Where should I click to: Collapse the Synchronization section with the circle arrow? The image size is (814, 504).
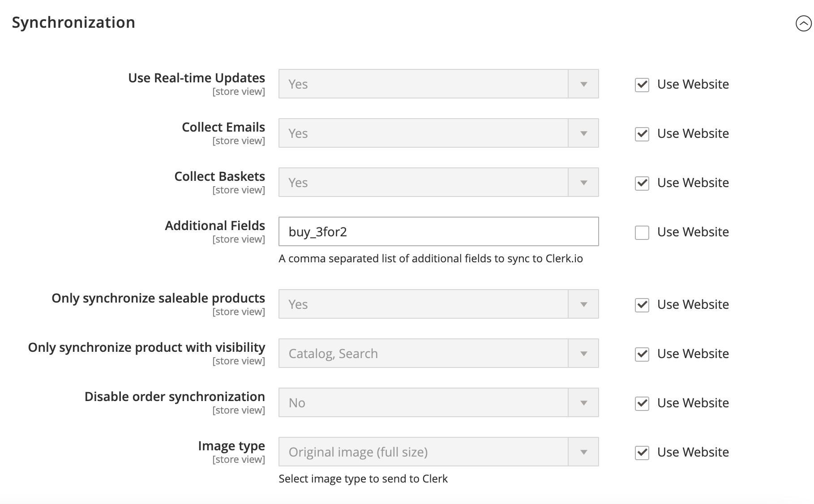pos(803,24)
